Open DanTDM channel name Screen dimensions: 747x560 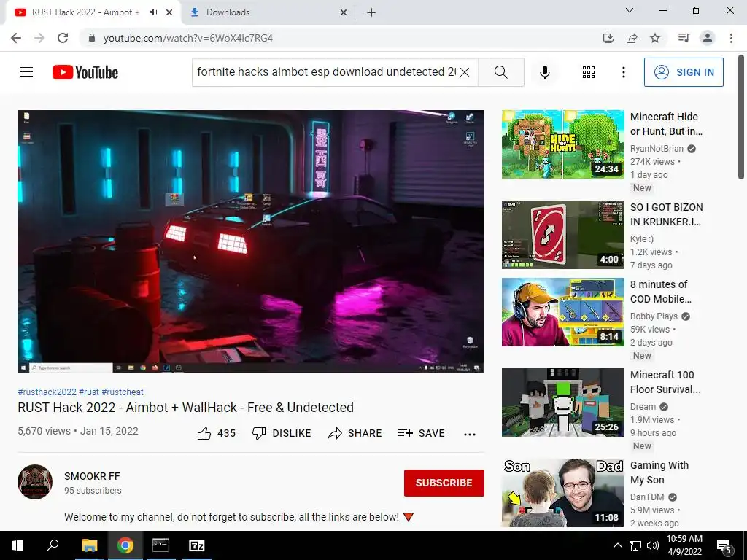click(x=647, y=497)
